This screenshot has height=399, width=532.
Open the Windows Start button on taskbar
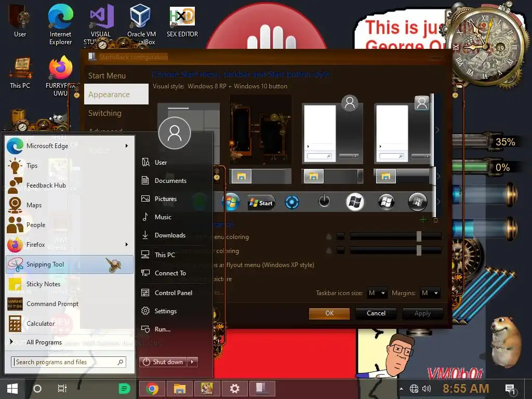click(12, 389)
